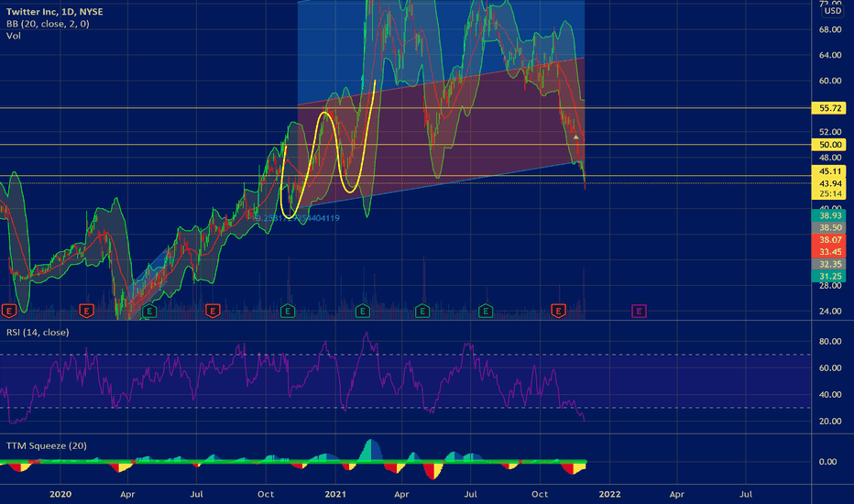Click the 2020 label on time axis
Screen dimensions: 854x504
60,494
